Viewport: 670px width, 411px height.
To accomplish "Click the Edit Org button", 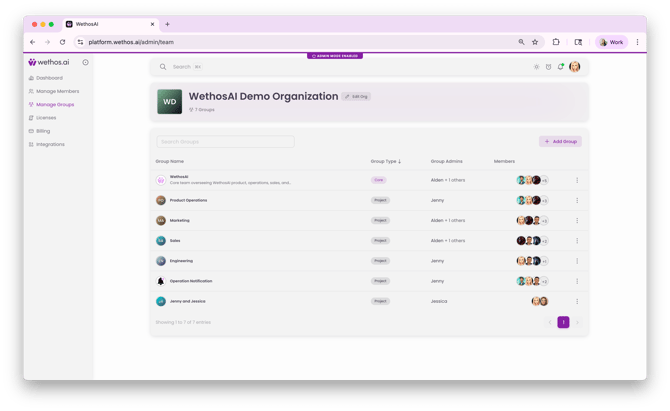I will 356,97.
